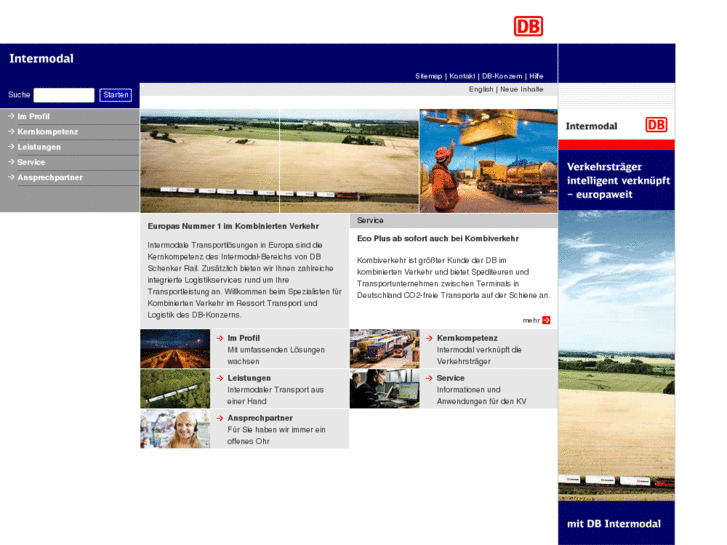Open the Sitemap link in the header

click(428, 76)
